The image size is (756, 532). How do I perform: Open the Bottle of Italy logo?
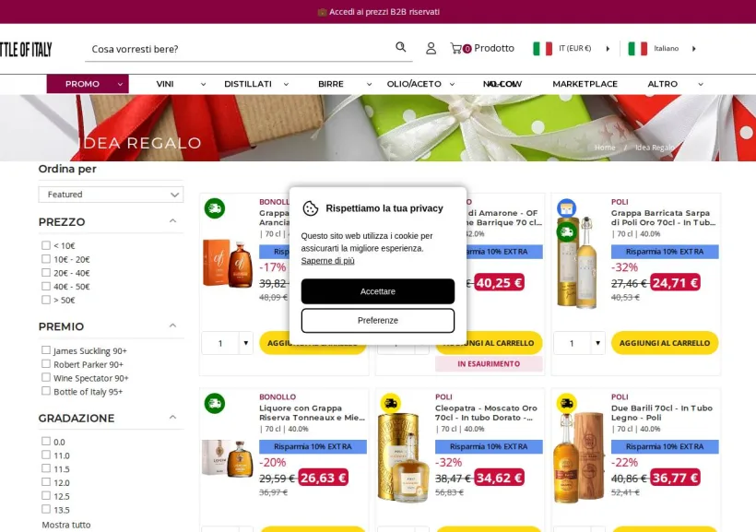pos(26,49)
